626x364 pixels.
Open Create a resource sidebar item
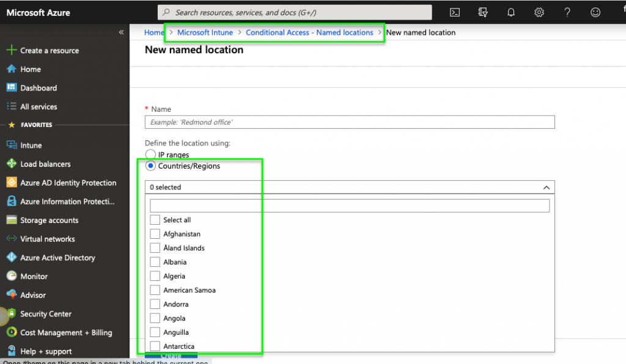point(50,51)
